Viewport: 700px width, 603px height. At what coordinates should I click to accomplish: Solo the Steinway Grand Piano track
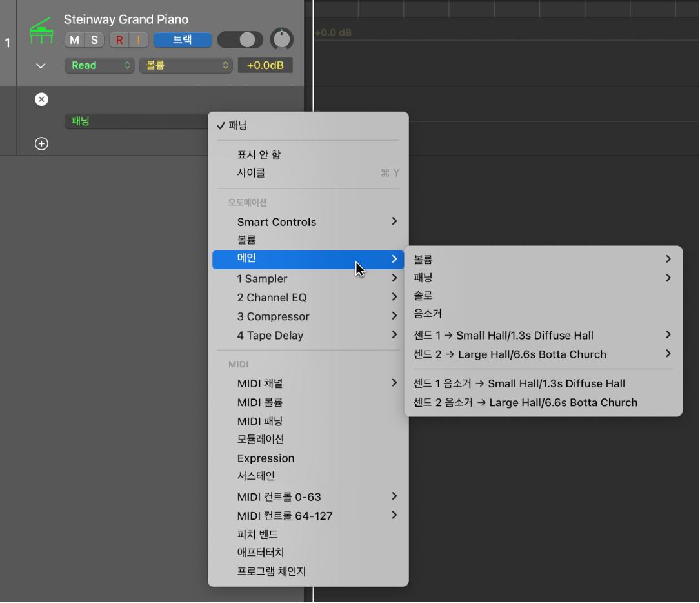tap(94, 40)
